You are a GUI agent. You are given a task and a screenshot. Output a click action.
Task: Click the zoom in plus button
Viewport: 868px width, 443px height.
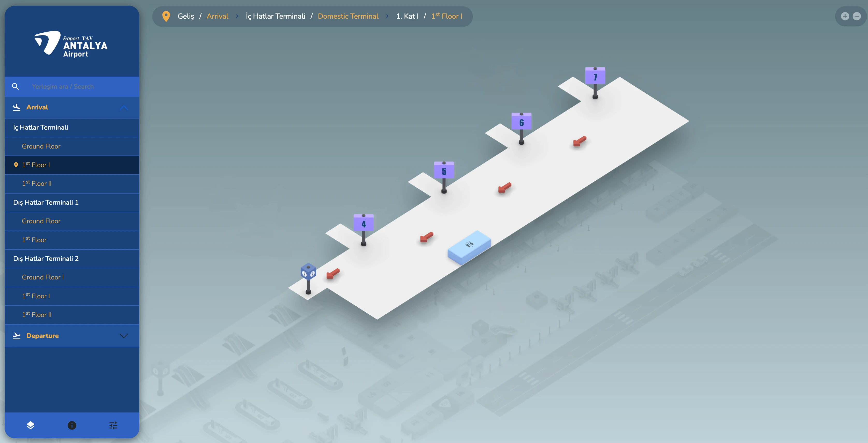coord(845,16)
